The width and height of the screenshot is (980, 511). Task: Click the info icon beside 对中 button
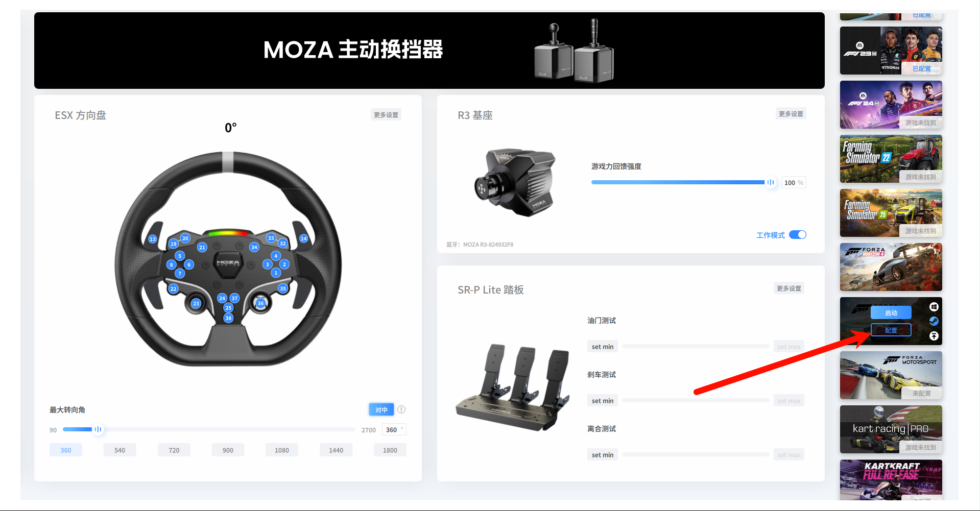click(x=401, y=409)
